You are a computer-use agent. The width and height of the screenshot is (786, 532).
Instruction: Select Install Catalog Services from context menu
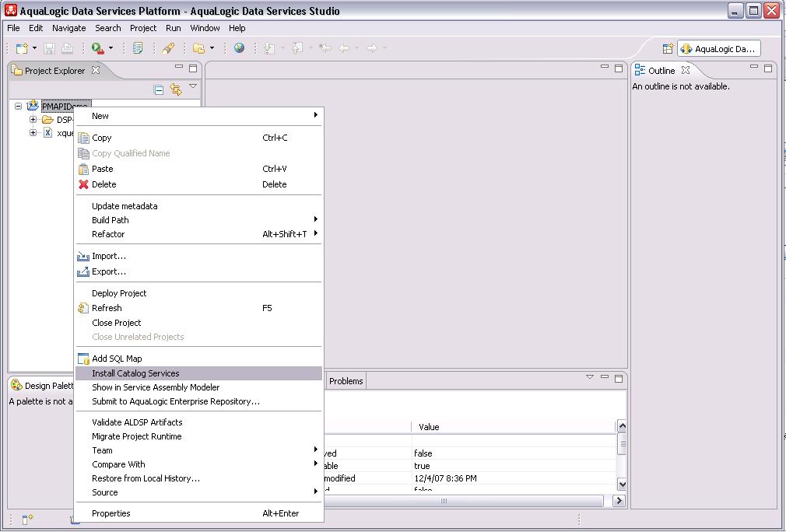(x=135, y=373)
